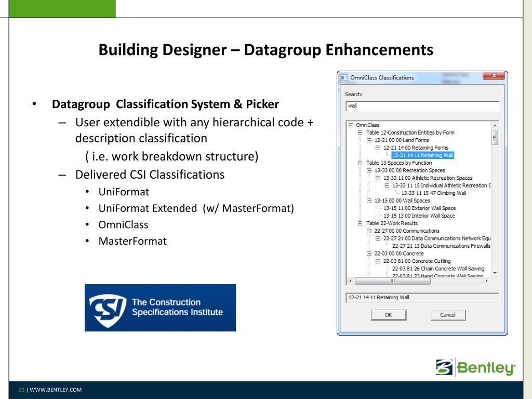The image size is (532, 399).
Task: Collapse Table 12-Construction Entities by Form expander
Action: [360, 132]
